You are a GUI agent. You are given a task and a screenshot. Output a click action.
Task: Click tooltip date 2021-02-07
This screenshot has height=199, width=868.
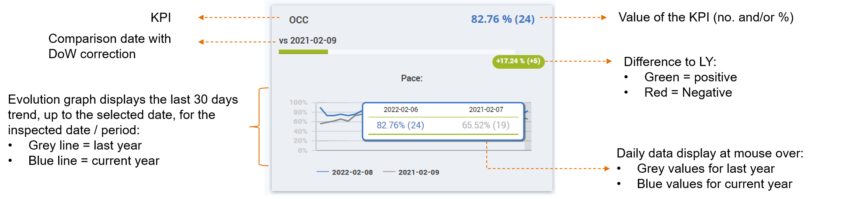486,110
